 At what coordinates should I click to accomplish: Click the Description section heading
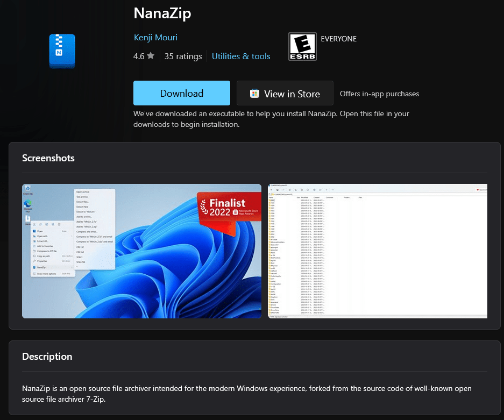coord(47,357)
